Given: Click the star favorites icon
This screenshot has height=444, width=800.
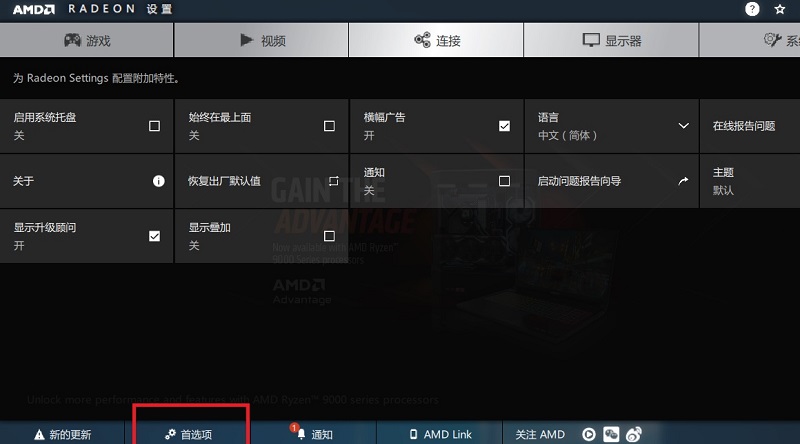Looking at the screenshot, I should pos(780,9).
